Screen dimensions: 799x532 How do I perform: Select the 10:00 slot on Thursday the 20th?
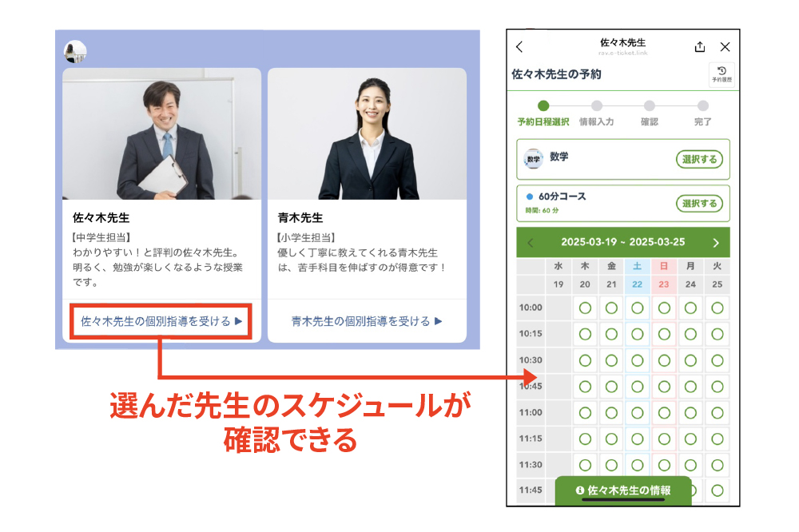click(585, 308)
